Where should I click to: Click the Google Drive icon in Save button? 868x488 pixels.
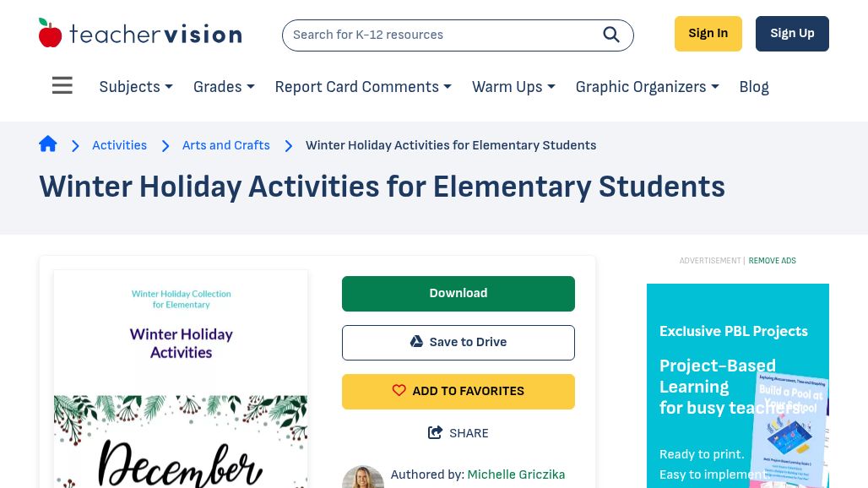416,342
